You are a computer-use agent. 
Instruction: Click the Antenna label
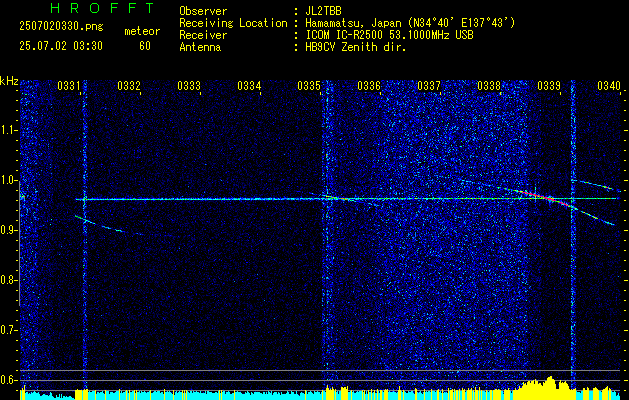[x=200, y=47]
